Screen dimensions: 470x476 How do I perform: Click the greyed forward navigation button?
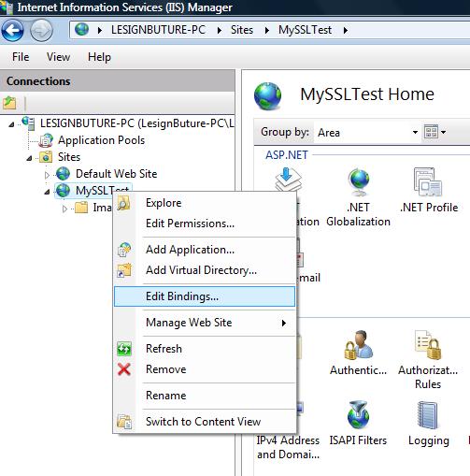41,30
